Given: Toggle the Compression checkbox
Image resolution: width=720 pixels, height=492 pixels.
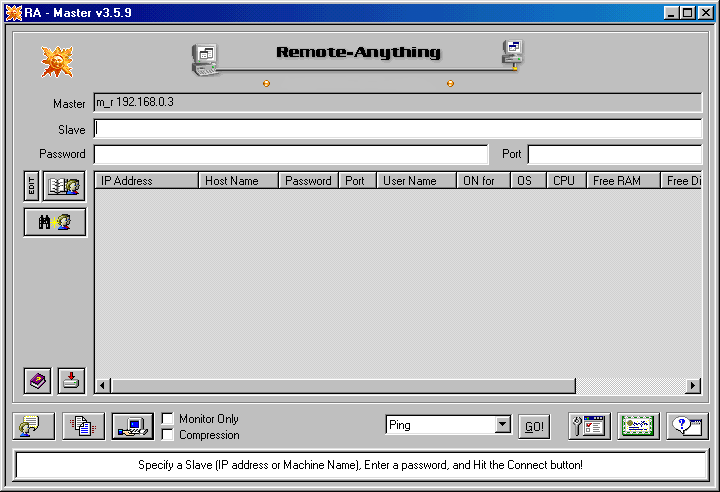Looking at the screenshot, I should 168,435.
